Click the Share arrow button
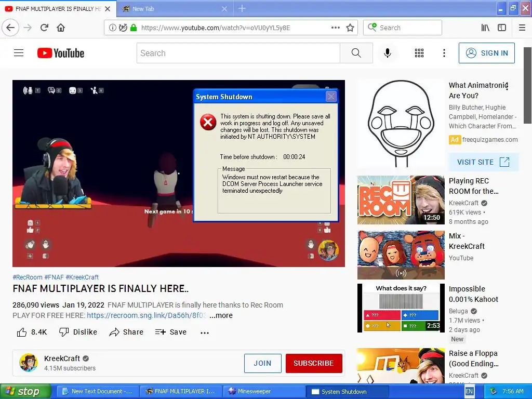 [x=126, y=332]
